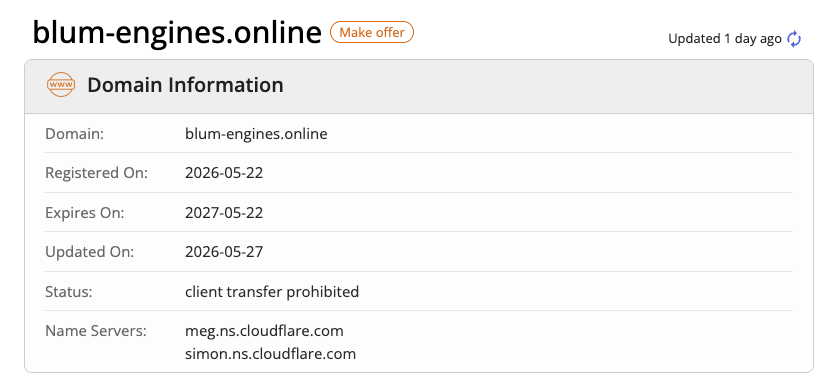Screen dimensions: 825x384
Task: Click the Domain Information gray header bar
Action: tap(419, 86)
